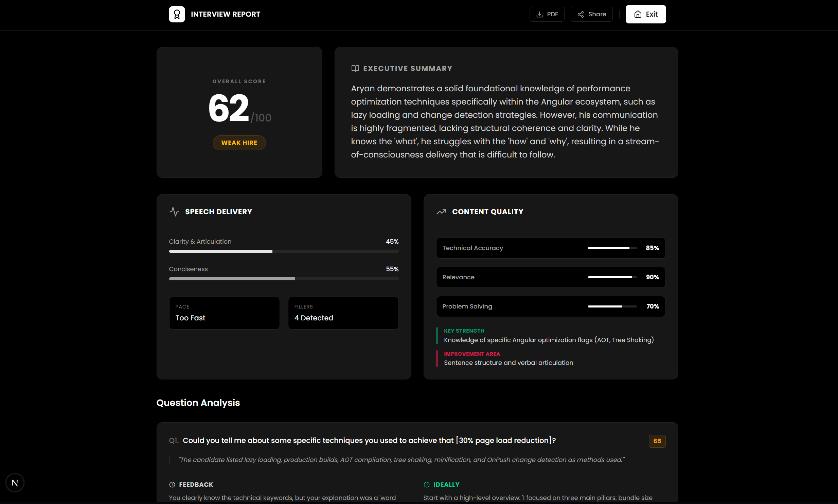This screenshot has width=838, height=504.
Task: Click the award ribbon logo icon
Action: tap(177, 14)
